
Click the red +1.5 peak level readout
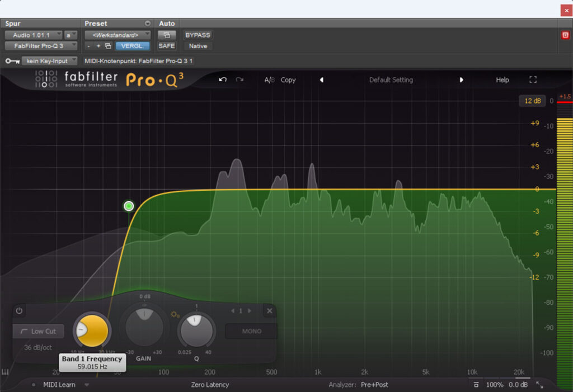pos(565,96)
